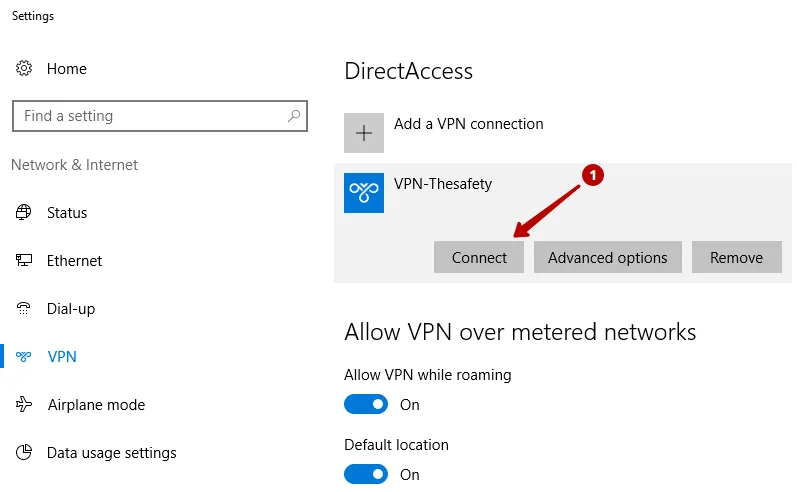Connect to VPN-Thesafety
This screenshot has width=797, height=492.
pos(479,257)
